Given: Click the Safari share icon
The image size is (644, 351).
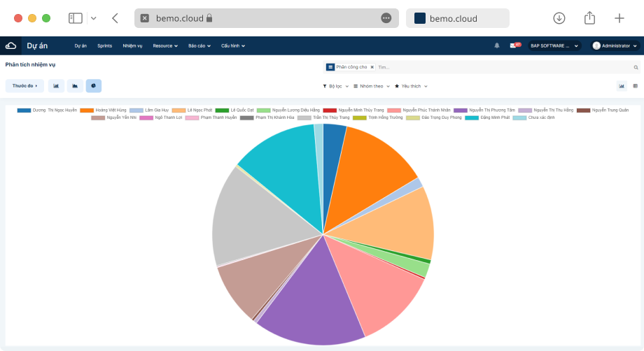Looking at the screenshot, I should click(x=590, y=17).
